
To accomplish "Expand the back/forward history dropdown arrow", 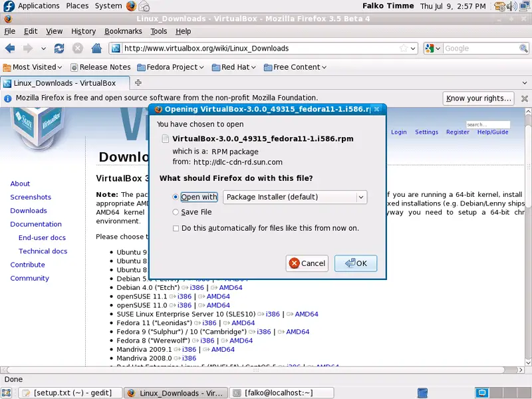I will [43, 49].
